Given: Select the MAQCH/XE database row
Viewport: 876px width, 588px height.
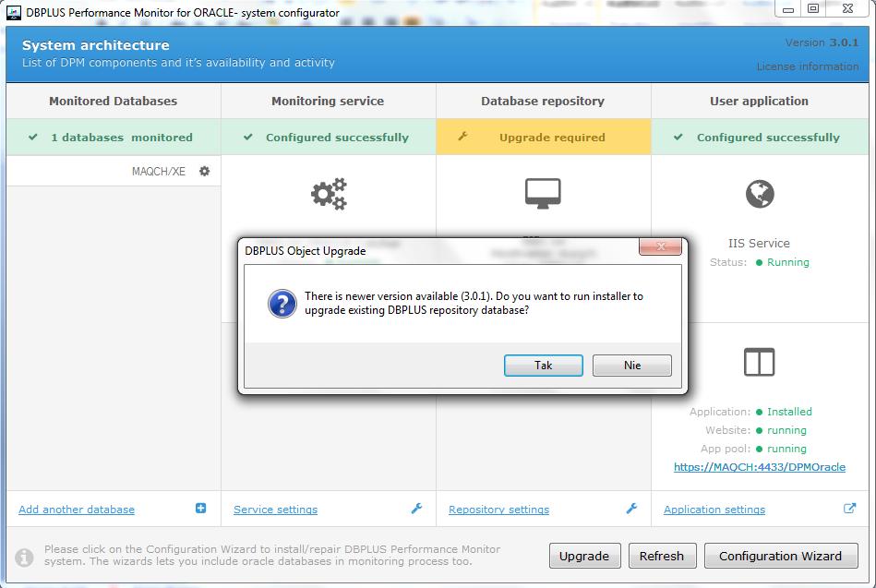Looking at the screenshot, I should coord(114,171).
